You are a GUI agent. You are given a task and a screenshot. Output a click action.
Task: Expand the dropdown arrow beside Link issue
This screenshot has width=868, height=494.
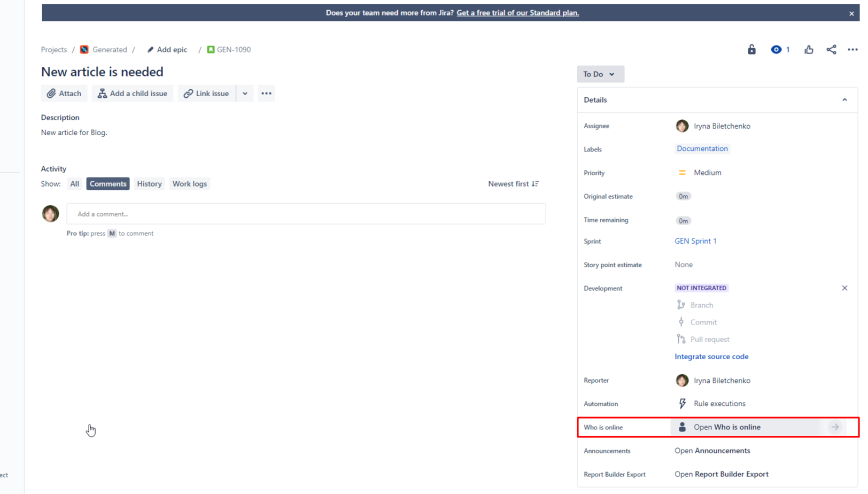coord(245,94)
